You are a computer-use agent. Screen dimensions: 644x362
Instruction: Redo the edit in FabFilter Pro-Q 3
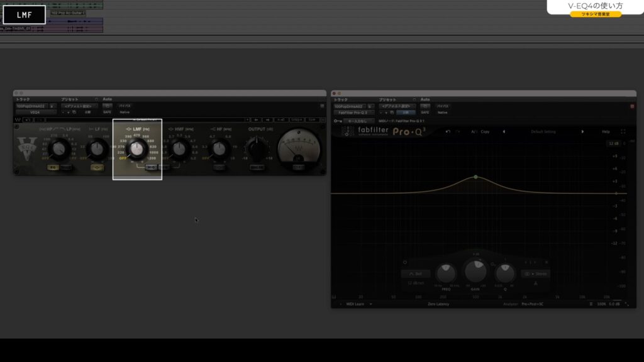click(458, 132)
